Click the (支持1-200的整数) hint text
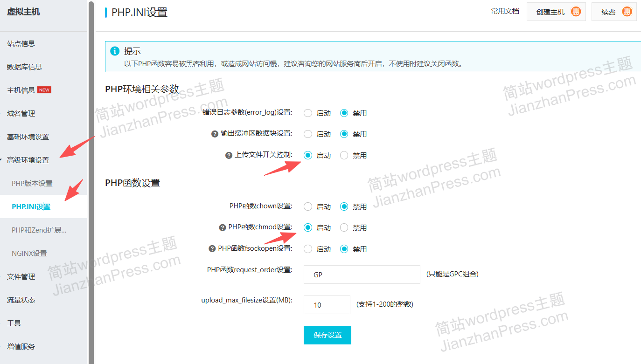This screenshot has height=364, width=641. click(385, 304)
